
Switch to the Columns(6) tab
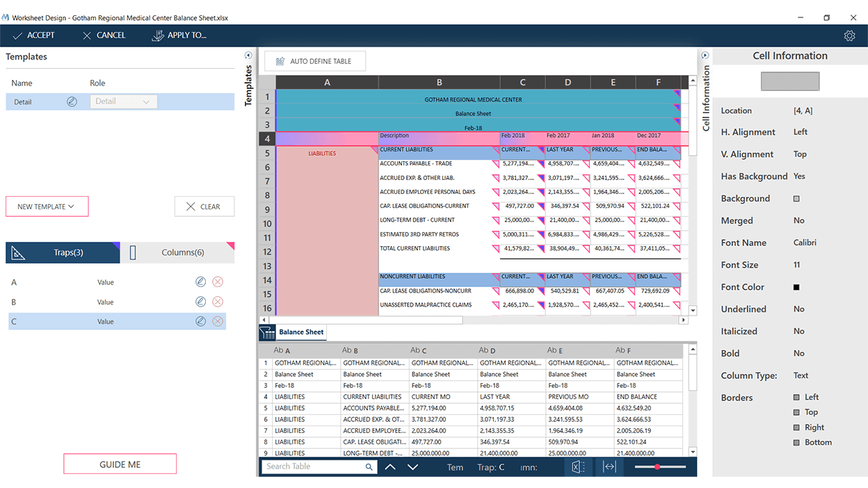coord(178,252)
